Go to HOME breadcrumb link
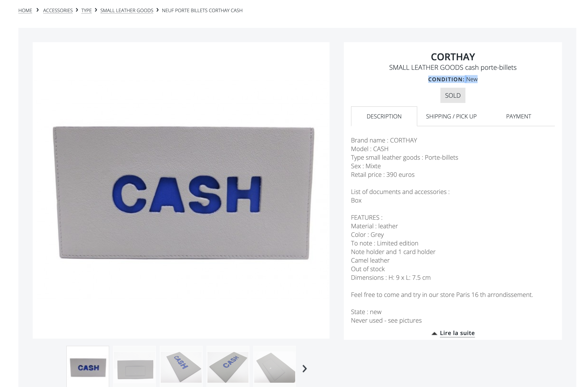588x387 pixels. click(x=25, y=10)
